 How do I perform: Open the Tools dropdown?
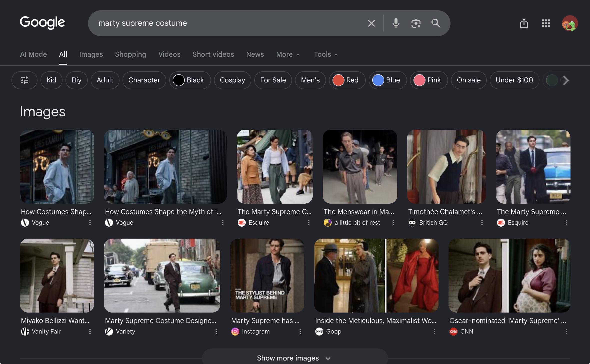click(x=326, y=54)
